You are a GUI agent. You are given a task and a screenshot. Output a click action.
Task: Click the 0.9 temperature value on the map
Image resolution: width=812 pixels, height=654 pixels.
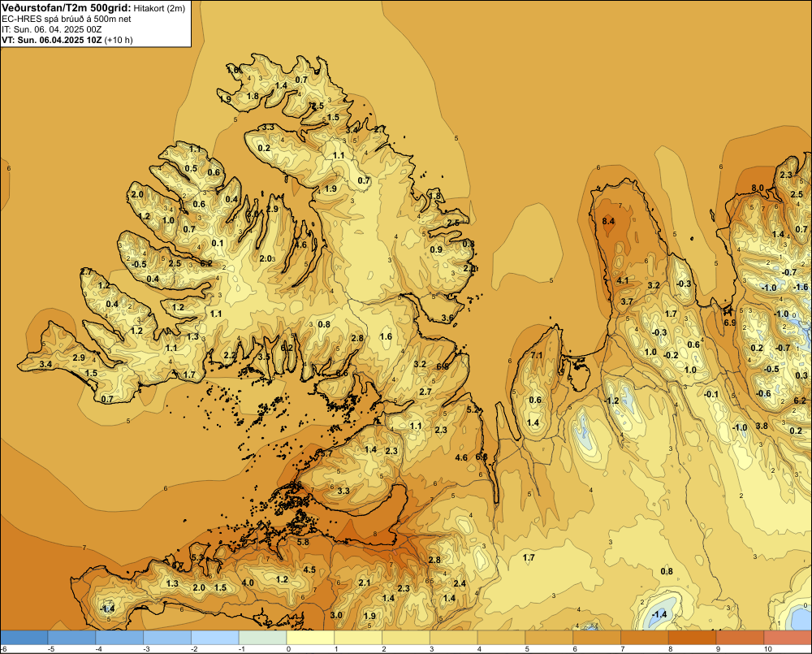pos(436,249)
